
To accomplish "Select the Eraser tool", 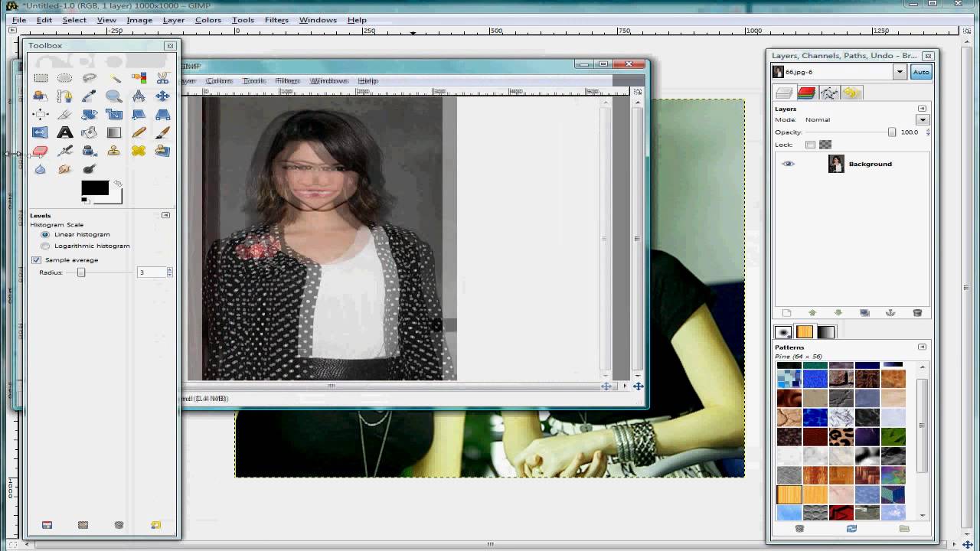I will (41, 152).
